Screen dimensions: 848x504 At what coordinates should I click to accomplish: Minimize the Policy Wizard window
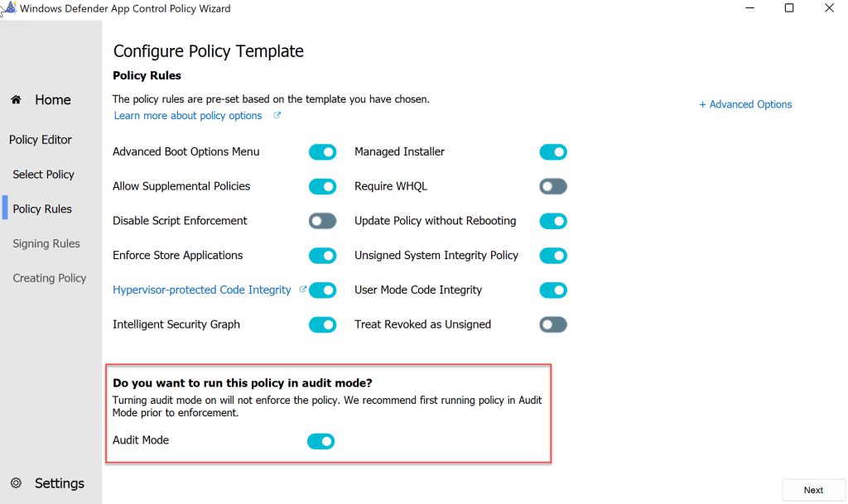(x=749, y=8)
